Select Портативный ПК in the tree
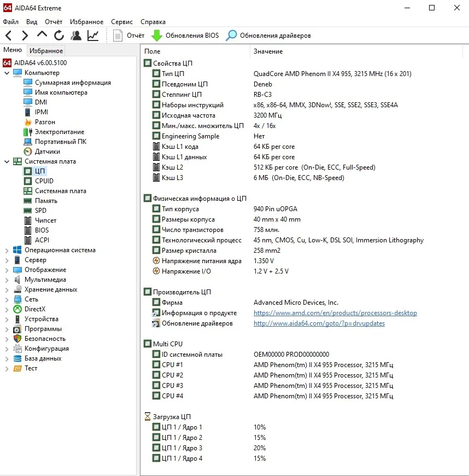Image resolution: width=469 pixels, height=476 pixels. (61, 142)
